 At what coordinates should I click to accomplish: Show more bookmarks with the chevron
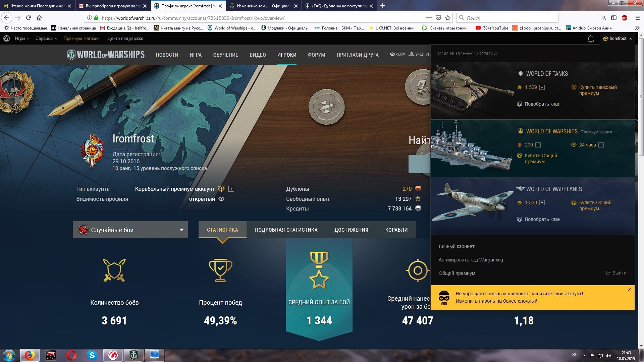pyautogui.click(x=637, y=28)
